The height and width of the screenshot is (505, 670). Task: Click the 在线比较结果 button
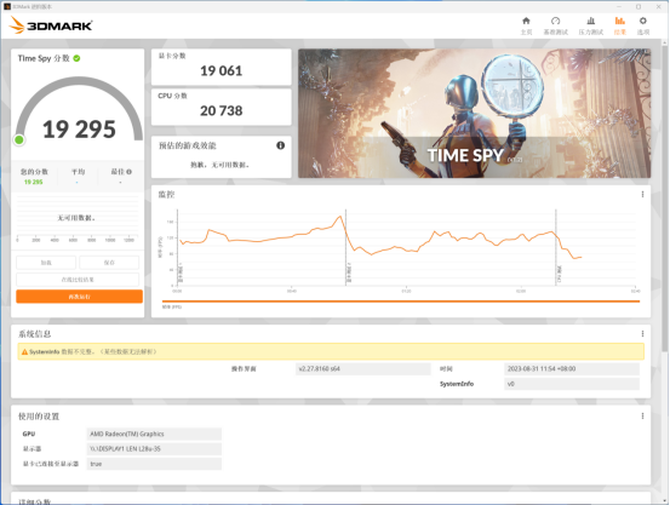(77, 279)
